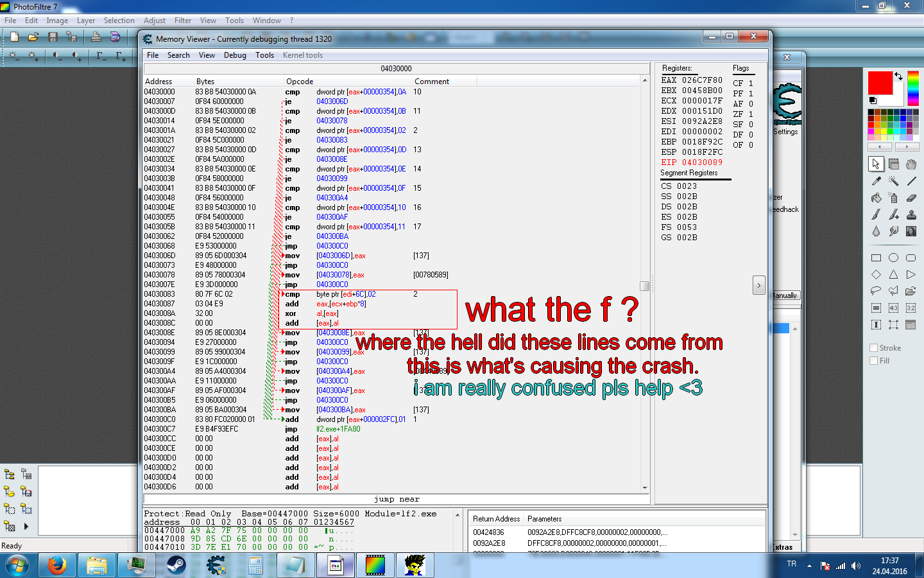Enable the Stroke checkbox

click(873, 348)
